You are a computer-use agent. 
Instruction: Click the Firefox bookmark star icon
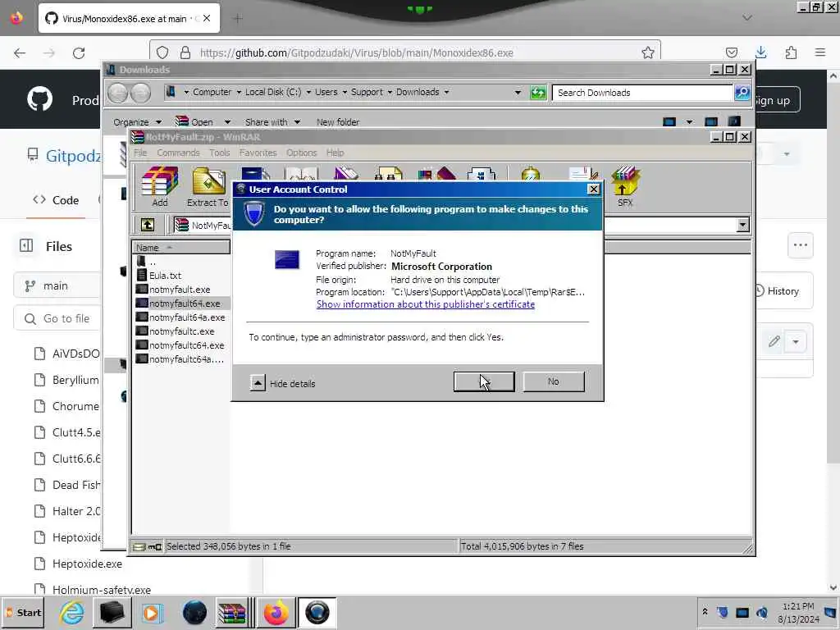648,52
